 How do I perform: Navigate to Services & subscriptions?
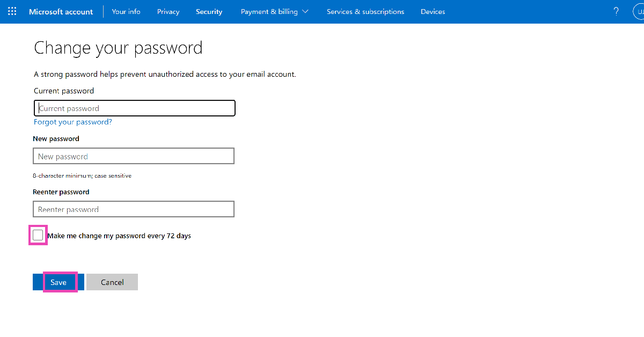coord(365,12)
